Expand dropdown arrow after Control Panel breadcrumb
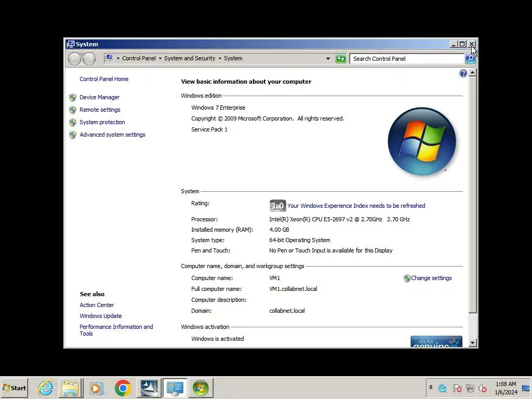 click(160, 59)
